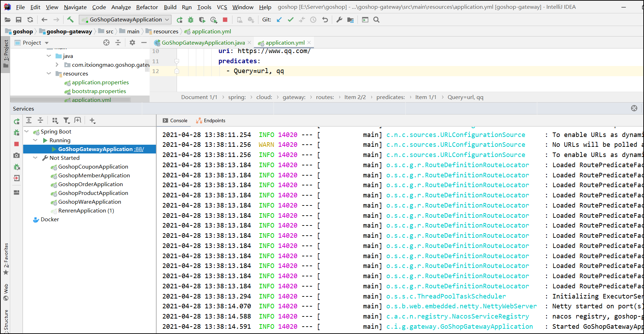
Task: Select bootstrap.properties in the project tree
Action: (x=99, y=91)
